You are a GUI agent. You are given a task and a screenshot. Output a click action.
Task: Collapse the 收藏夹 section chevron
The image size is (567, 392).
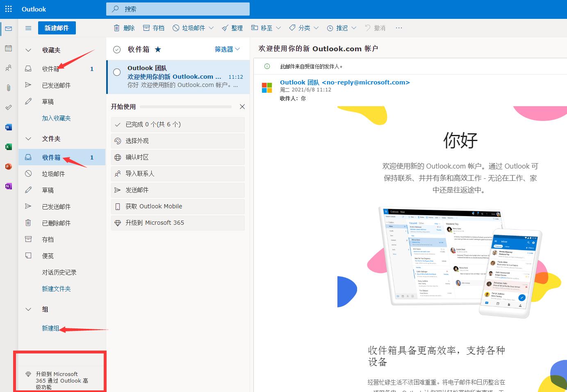pos(28,50)
